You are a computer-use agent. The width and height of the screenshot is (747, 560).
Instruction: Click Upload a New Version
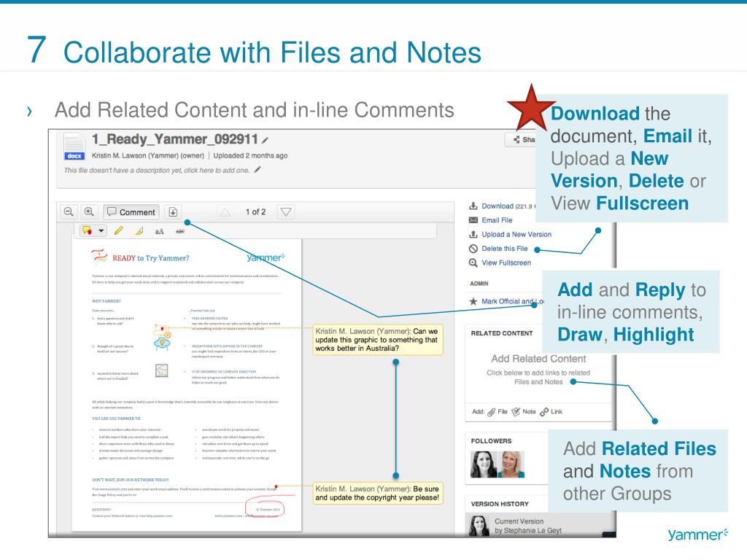tap(516, 234)
